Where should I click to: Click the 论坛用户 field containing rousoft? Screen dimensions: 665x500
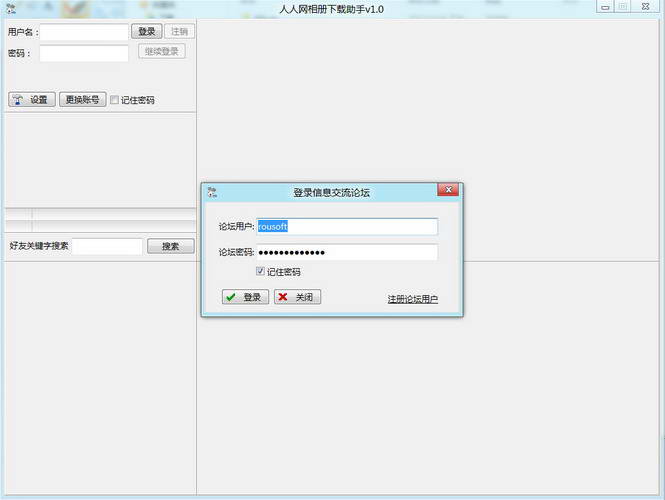[x=347, y=226]
